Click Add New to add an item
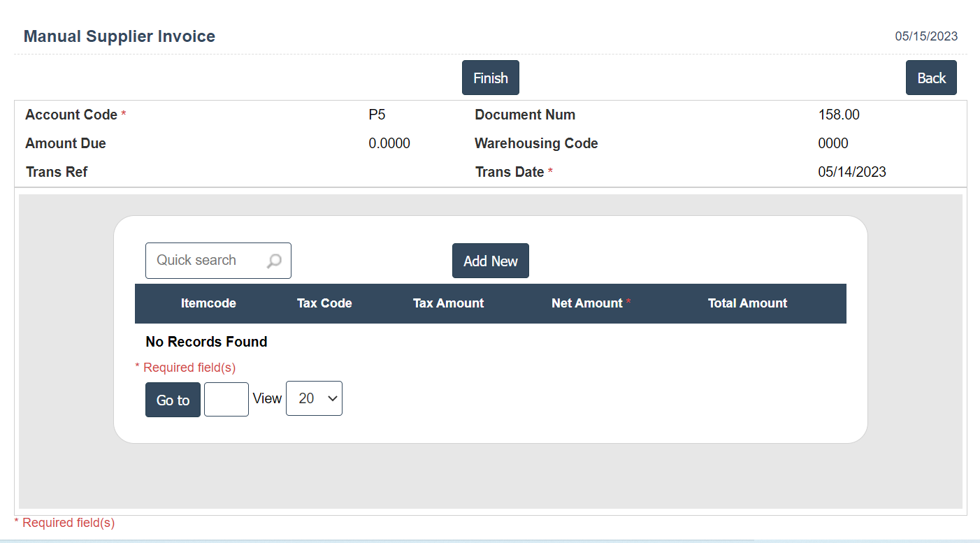The height and width of the screenshot is (543, 980). tap(490, 261)
